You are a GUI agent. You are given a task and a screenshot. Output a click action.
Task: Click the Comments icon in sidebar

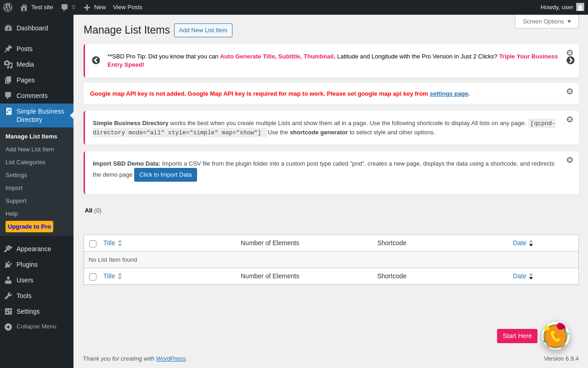[8, 96]
